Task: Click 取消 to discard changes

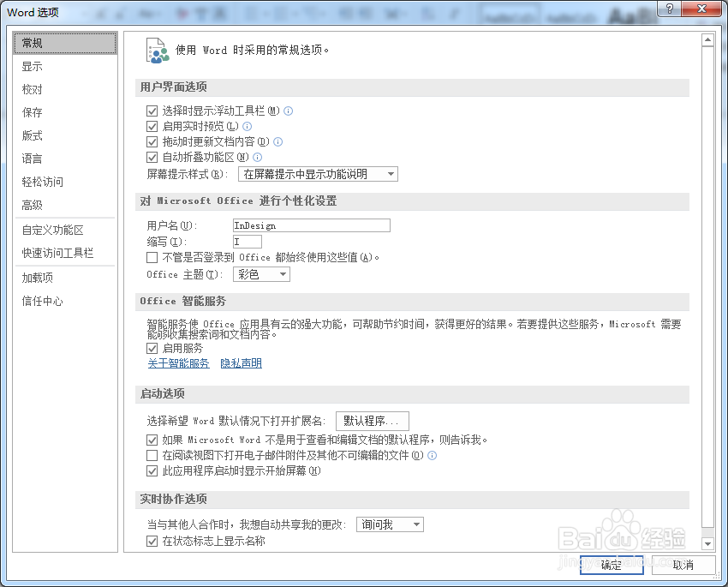Action: tap(683, 566)
